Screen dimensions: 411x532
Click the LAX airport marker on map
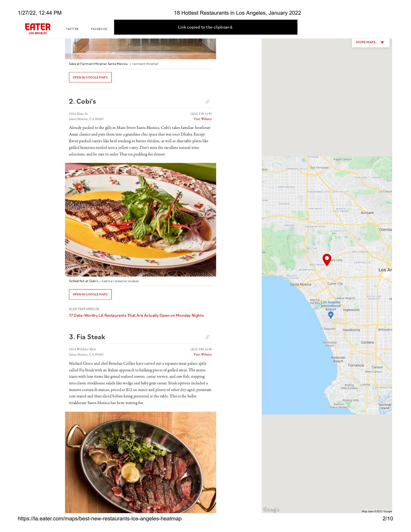coord(330,315)
